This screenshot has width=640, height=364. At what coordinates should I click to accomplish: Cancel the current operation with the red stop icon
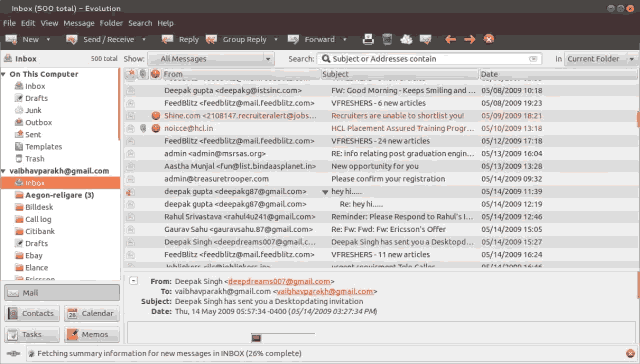(489, 39)
